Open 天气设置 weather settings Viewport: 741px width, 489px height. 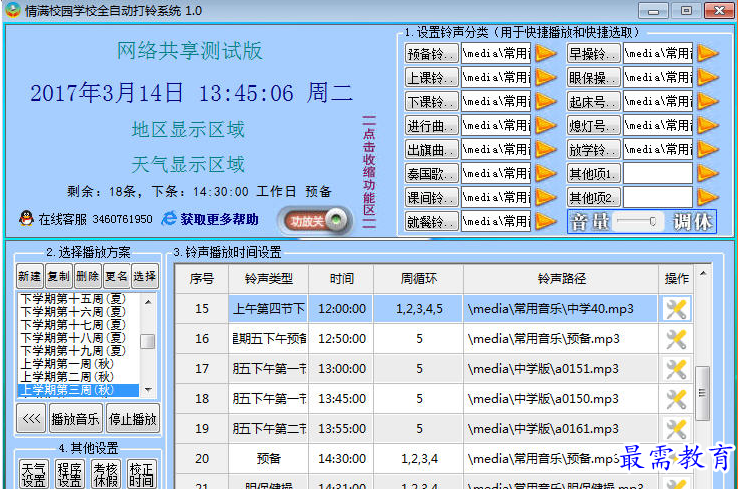coord(34,474)
